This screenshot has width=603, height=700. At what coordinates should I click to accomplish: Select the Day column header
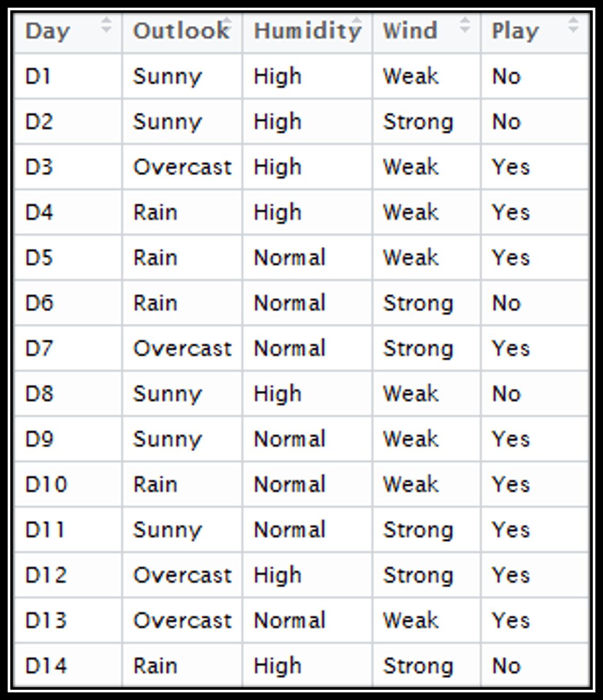pyautogui.click(x=47, y=31)
